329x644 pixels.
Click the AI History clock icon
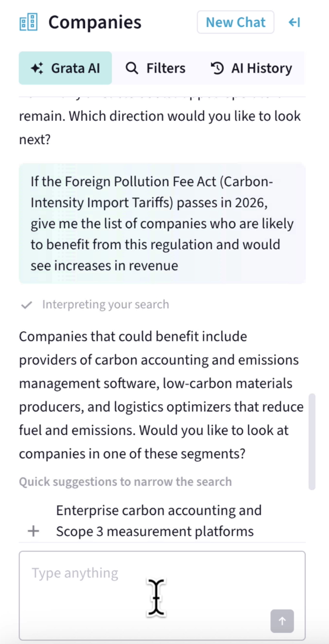(218, 68)
